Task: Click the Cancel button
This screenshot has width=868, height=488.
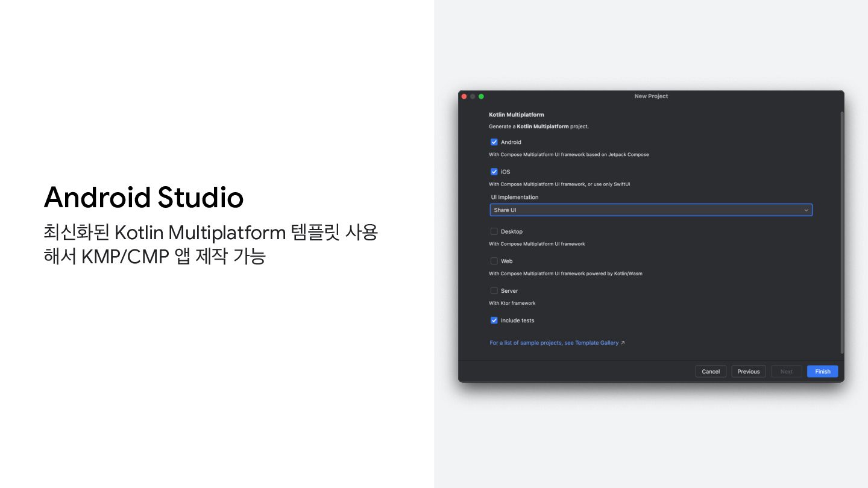Action: (711, 372)
